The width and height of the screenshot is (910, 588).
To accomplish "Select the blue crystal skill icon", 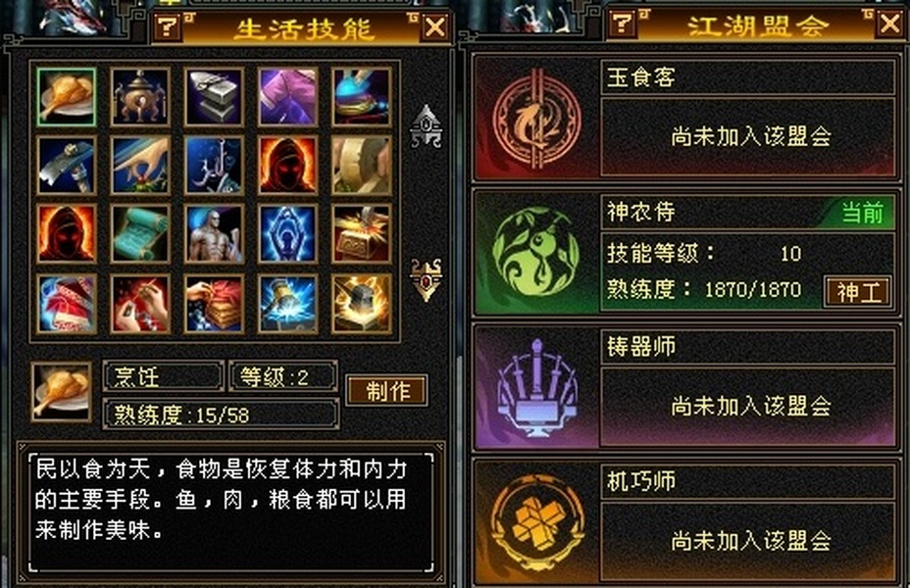I will click(288, 233).
